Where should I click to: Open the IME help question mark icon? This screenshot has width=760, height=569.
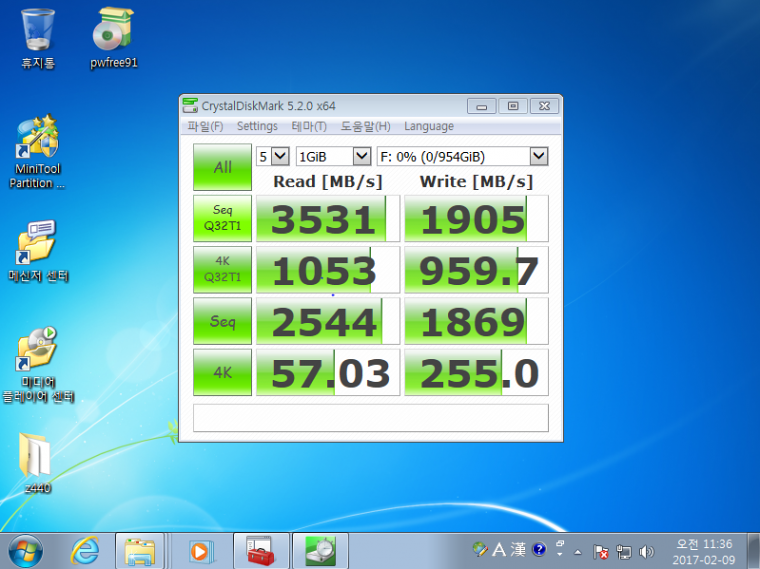pyautogui.click(x=539, y=550)
